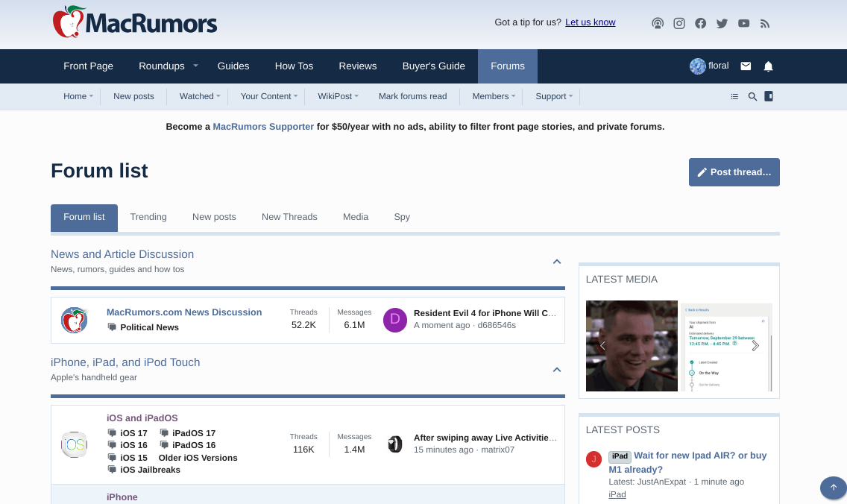The width and height of the screenshot is (847, 504).
Task: Switch to the New Threads tab
Action: [x=289, y=217]
